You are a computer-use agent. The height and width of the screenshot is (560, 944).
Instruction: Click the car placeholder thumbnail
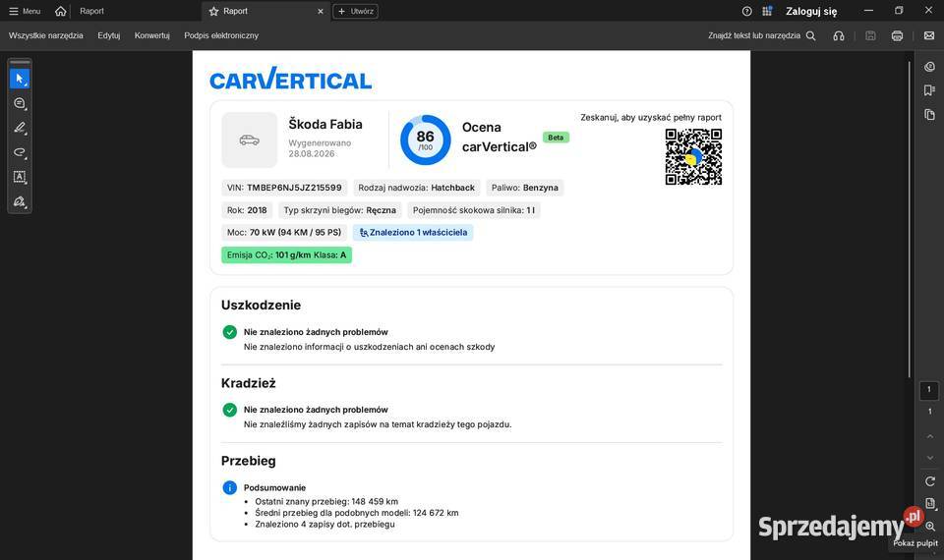249,140
